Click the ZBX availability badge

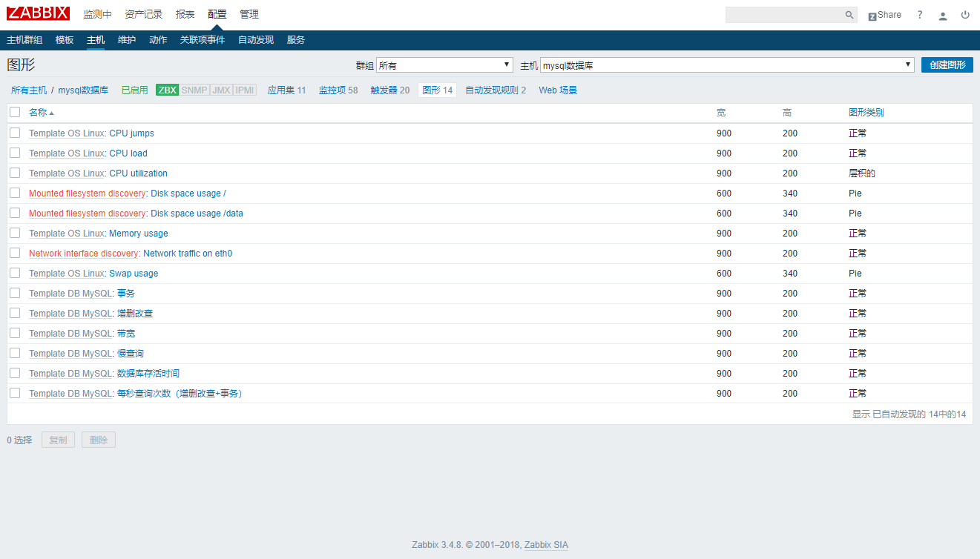click(x=167, y=90)
